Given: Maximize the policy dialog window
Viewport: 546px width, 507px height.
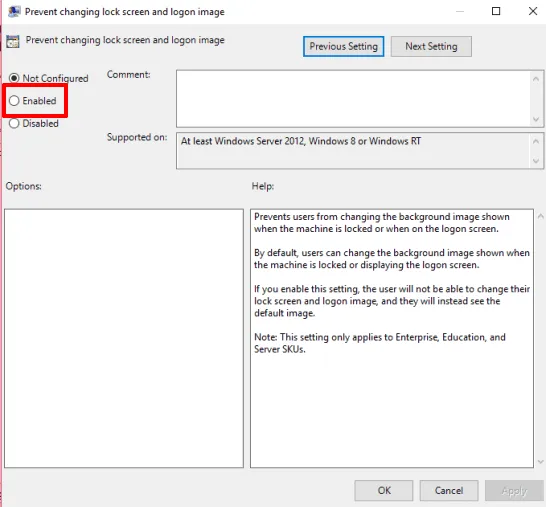Looking at the screenshot, I should 496,11.
